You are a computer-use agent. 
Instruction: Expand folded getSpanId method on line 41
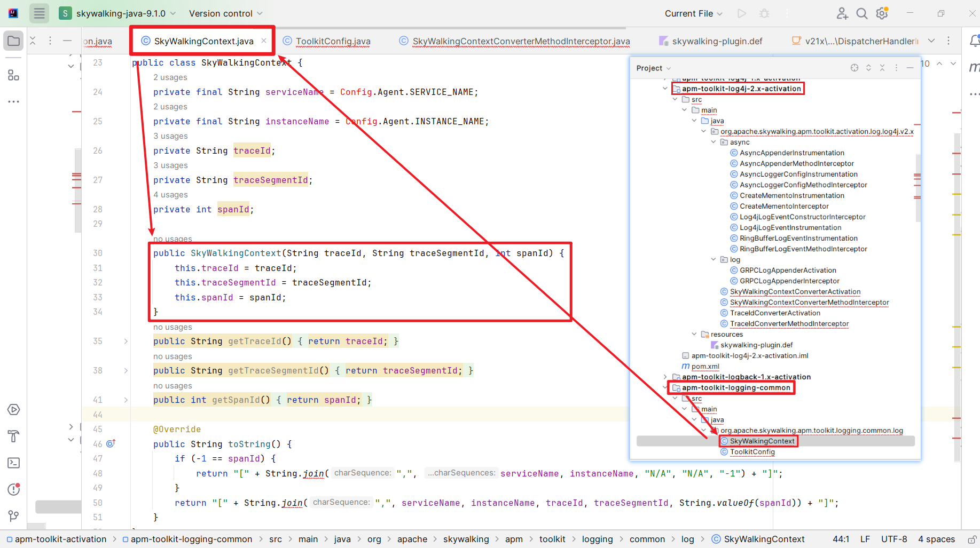126,400
